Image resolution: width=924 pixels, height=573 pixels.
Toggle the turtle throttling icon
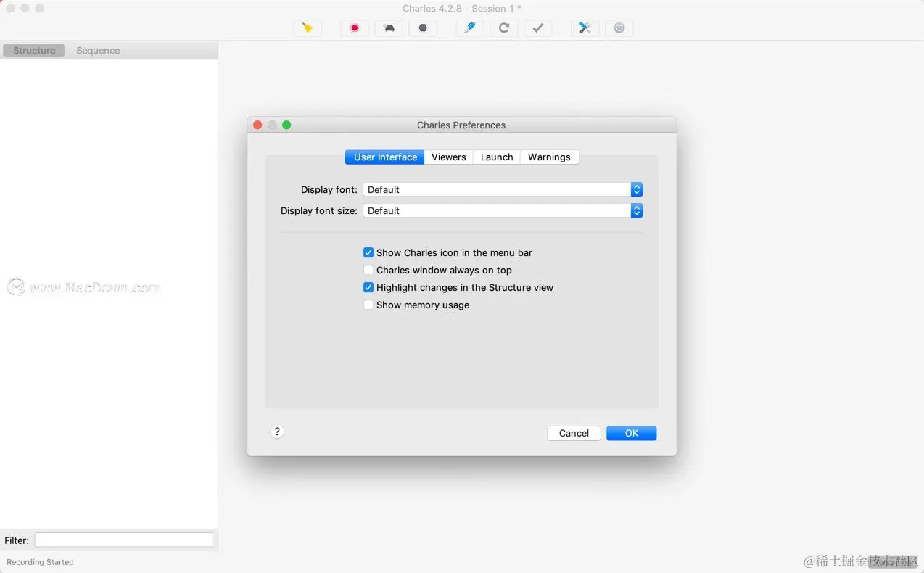click(x=389, y=28)
